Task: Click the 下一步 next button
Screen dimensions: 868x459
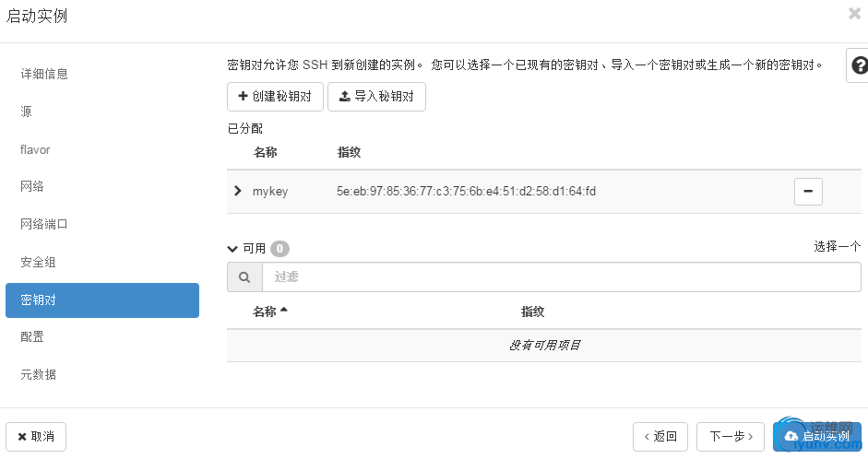Action: pyautogui.click(x=731, y=436)
